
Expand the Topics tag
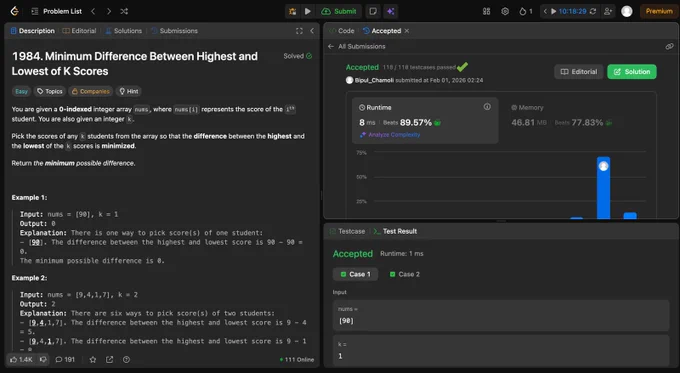[x=50, y=91]
